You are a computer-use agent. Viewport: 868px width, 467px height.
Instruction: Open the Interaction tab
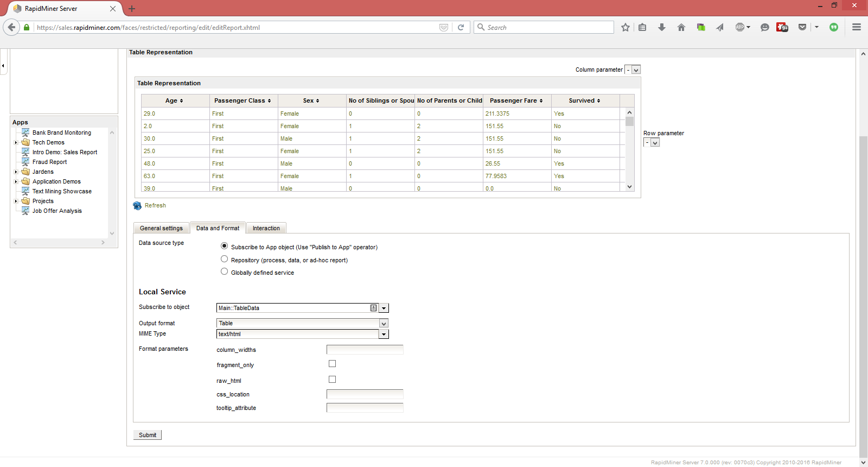(x=266, y=228)
